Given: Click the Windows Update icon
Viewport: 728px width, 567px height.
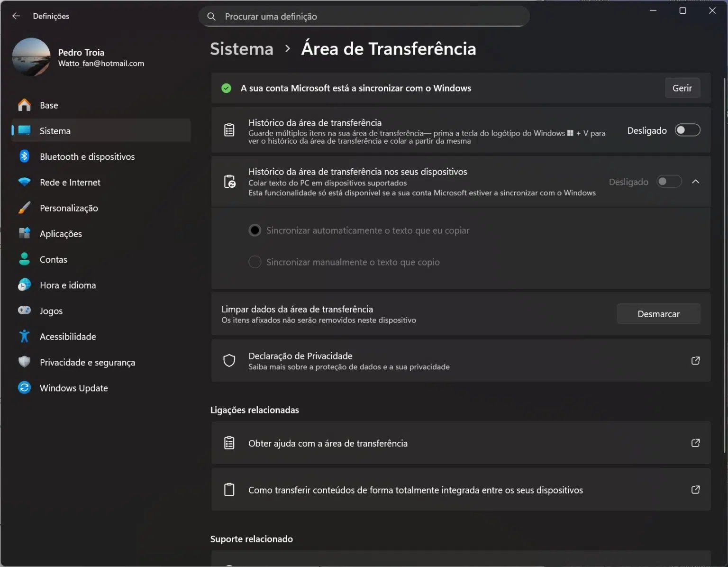Looking at the screenshot, I should point(24,388).
